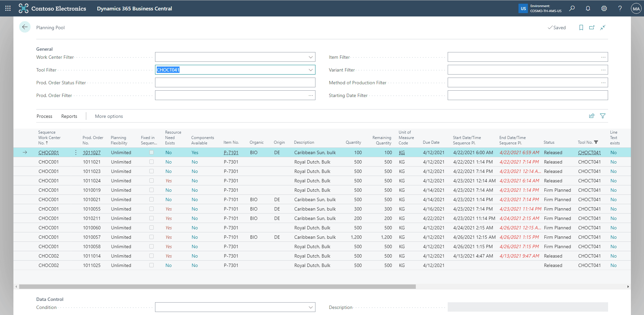The image size is (644, 315).
Task: Click the Contoso Electronics logo
Action: 23,8
